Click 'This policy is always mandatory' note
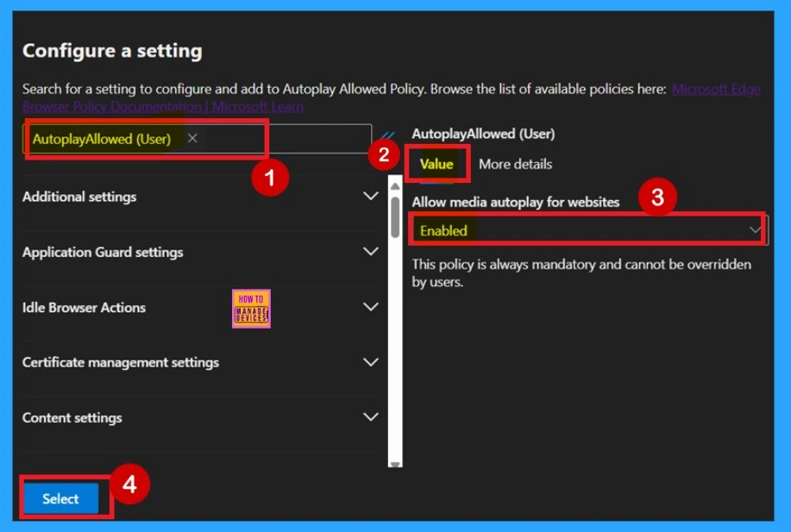 point(581,272)
